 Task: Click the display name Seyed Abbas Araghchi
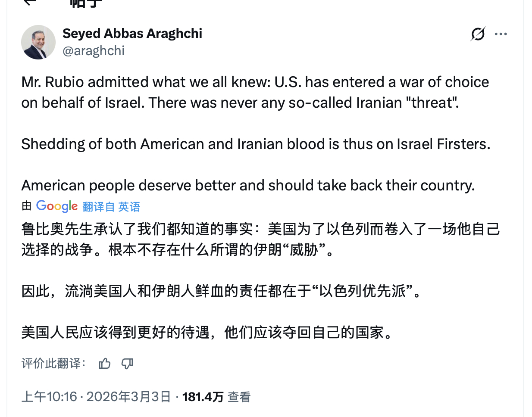point(132,33)
